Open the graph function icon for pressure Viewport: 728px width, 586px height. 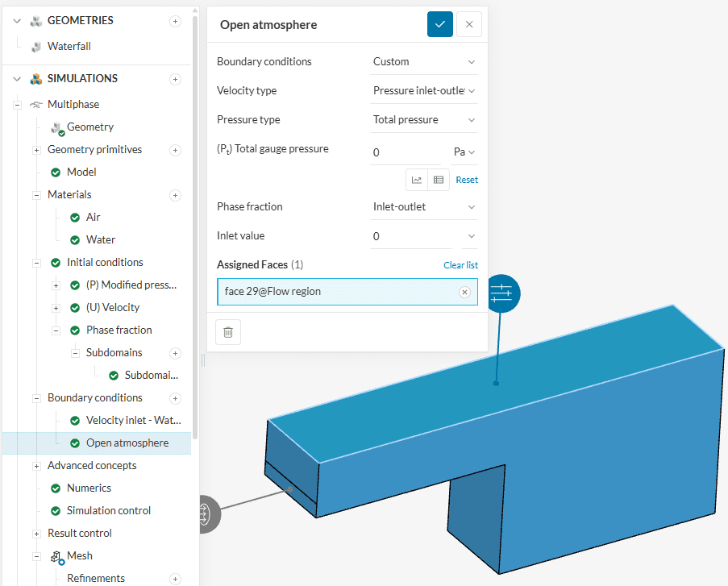[417, 180]
